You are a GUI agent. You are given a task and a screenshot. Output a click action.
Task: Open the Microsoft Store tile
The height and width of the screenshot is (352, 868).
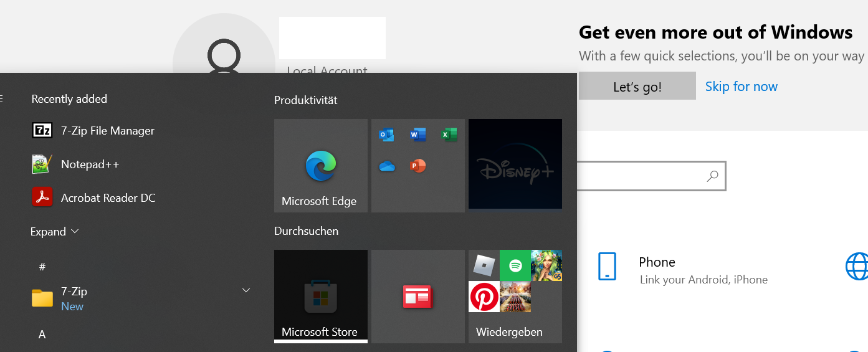point(321,297)
